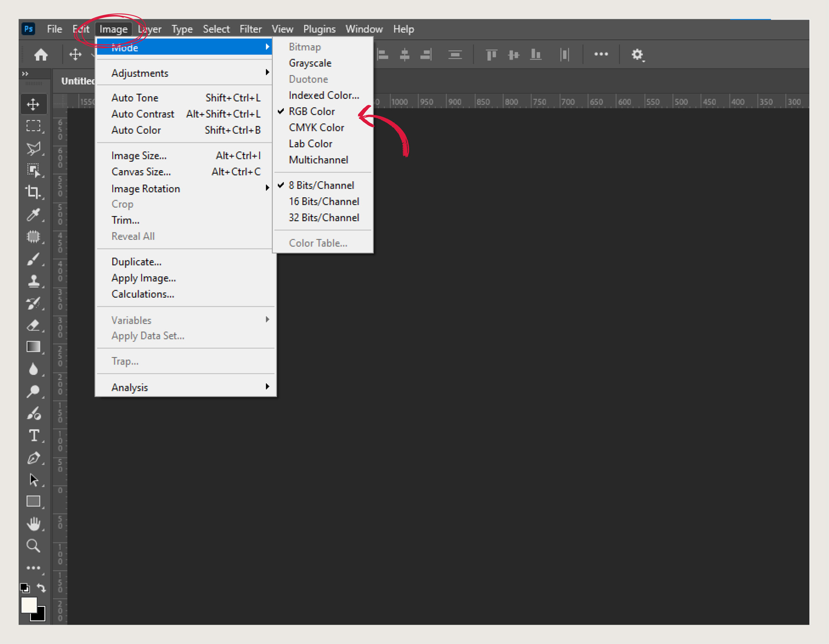
Task: Choose 16 Bits/Channel option
Action: point(323,202)
